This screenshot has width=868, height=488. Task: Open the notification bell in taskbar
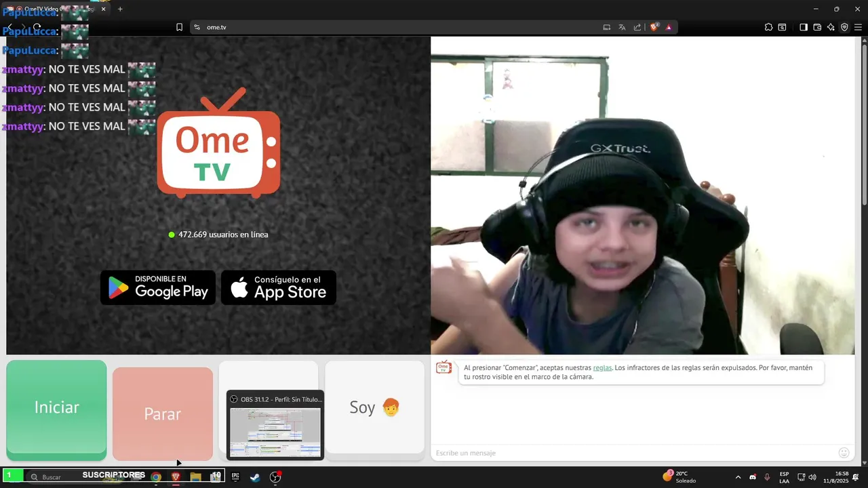point(856,477)
